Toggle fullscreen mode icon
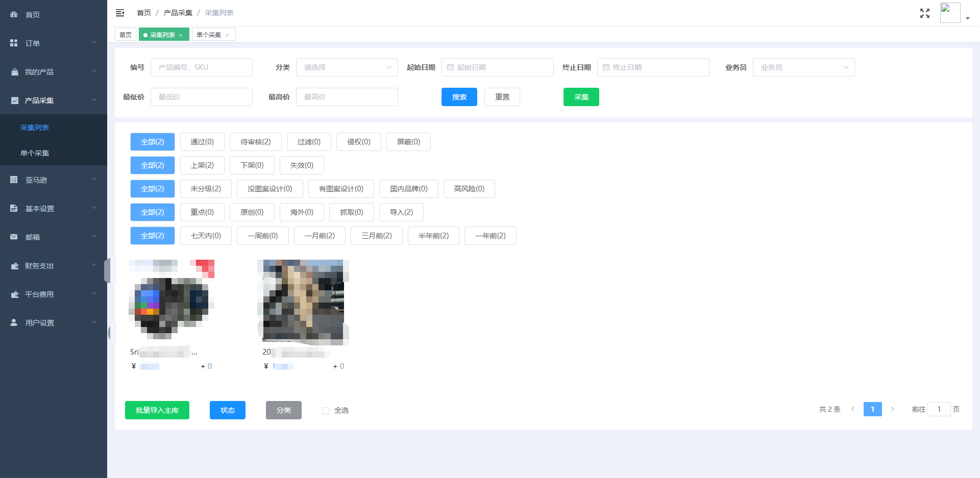This screenshot has height=478, width=980. point(924,13)
